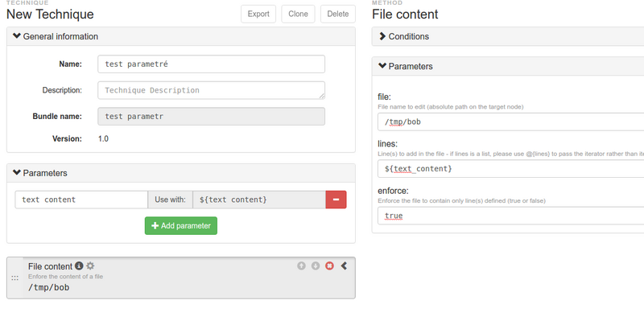Click the Delete technique button
Image resolution: width=644 pixels, height=317 pixels.
point(338,14)
